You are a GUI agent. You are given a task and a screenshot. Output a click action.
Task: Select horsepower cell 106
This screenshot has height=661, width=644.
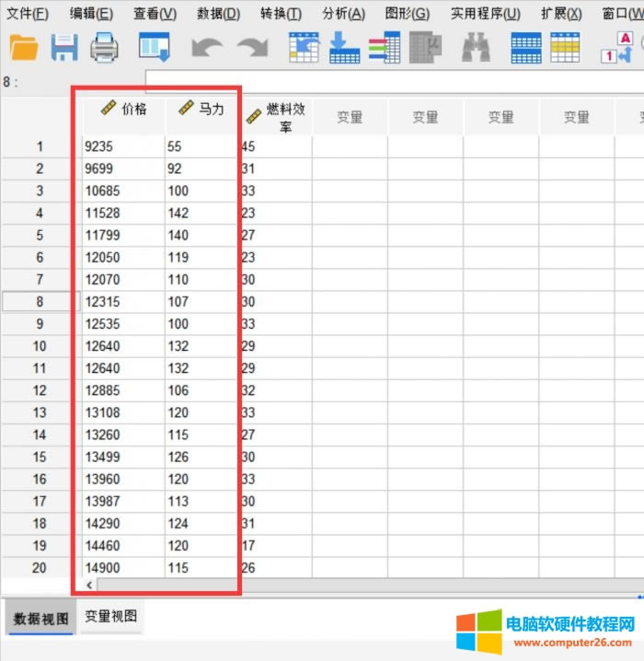[x=202, y=390]
